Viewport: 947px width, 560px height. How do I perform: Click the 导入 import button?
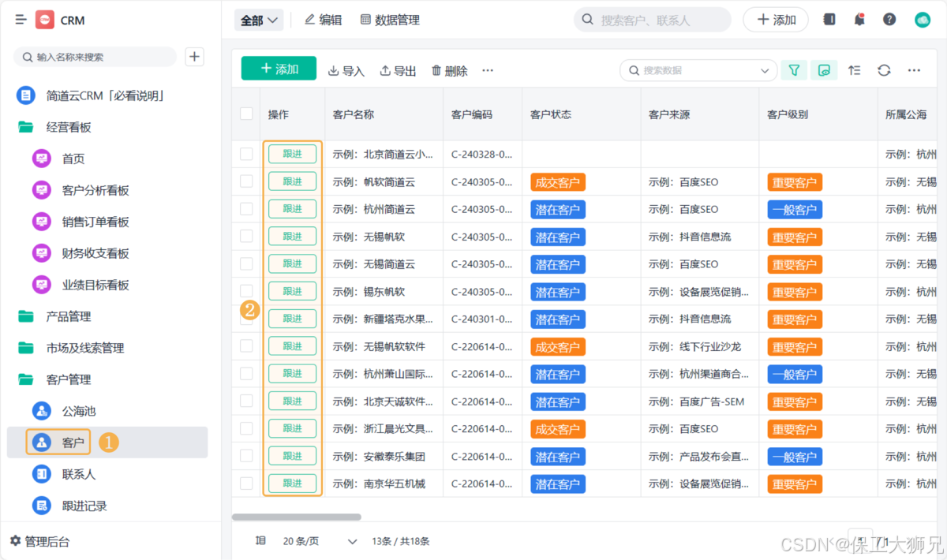(346, 70)
